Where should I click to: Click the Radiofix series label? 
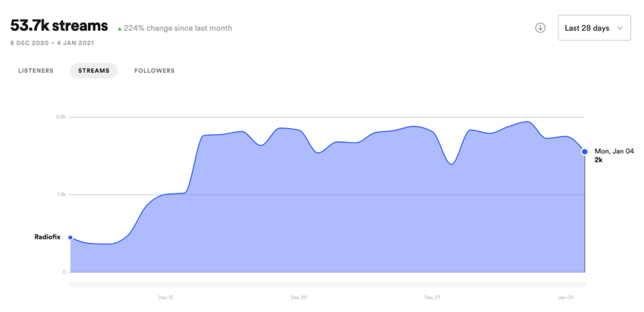coord(48,237)
